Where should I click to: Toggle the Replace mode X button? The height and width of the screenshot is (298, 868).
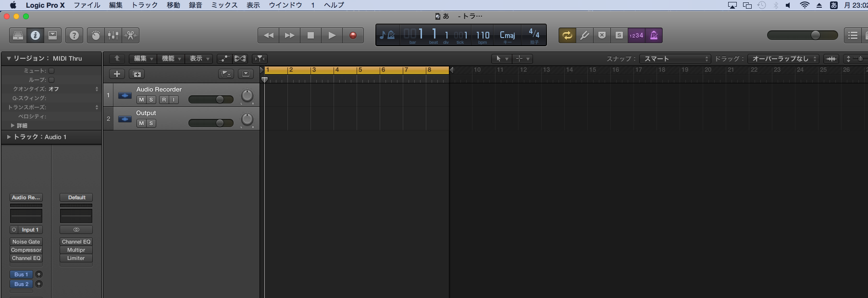click(602, 35)
